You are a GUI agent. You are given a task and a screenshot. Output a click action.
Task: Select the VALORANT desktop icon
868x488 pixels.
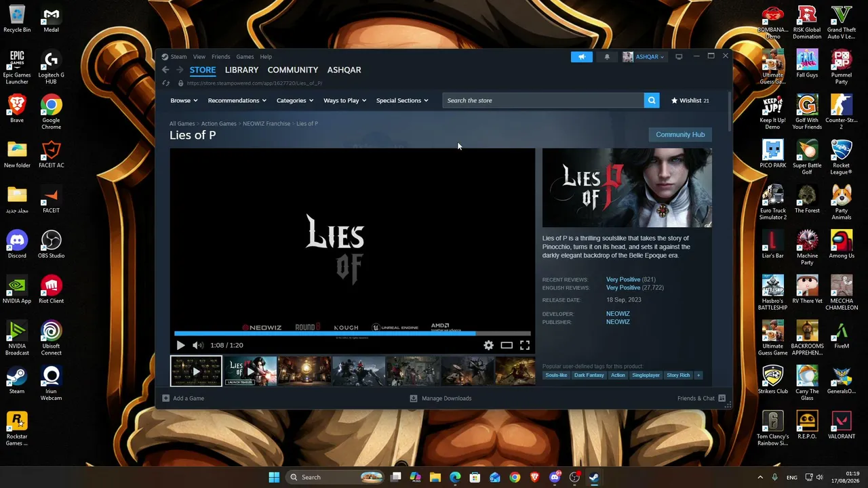[842, 425]
